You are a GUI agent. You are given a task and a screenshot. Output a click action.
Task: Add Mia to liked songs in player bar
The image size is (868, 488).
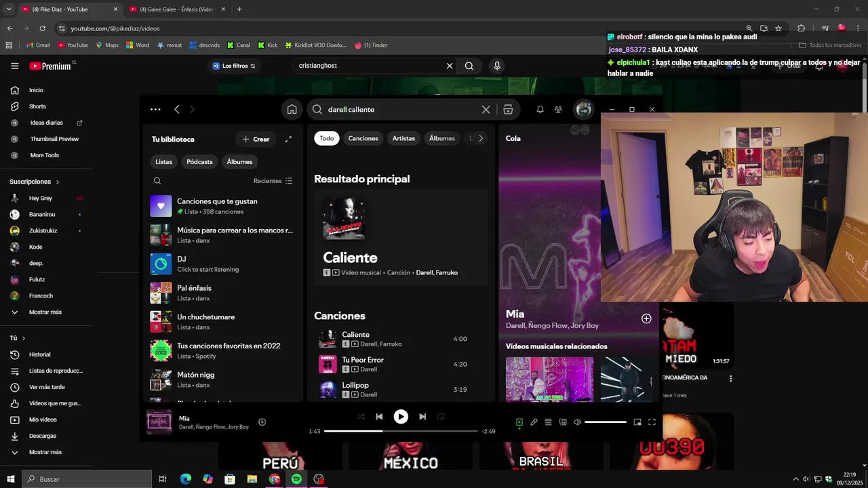262,422
